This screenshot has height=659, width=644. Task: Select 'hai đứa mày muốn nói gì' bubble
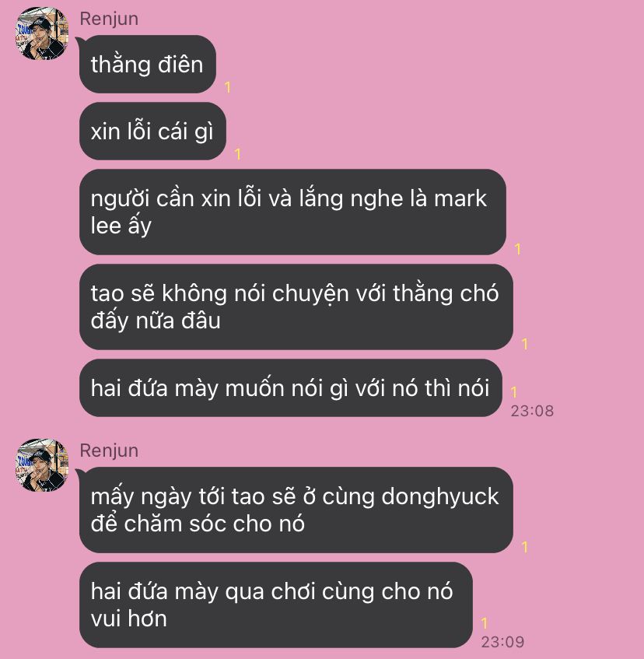(x=290, y=388)
